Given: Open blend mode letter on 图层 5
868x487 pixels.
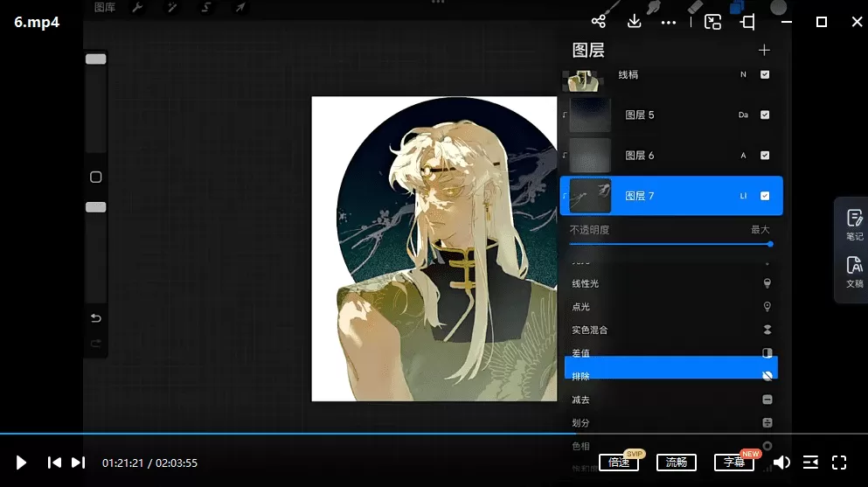Looking at the screenshot, I should 743,115.
